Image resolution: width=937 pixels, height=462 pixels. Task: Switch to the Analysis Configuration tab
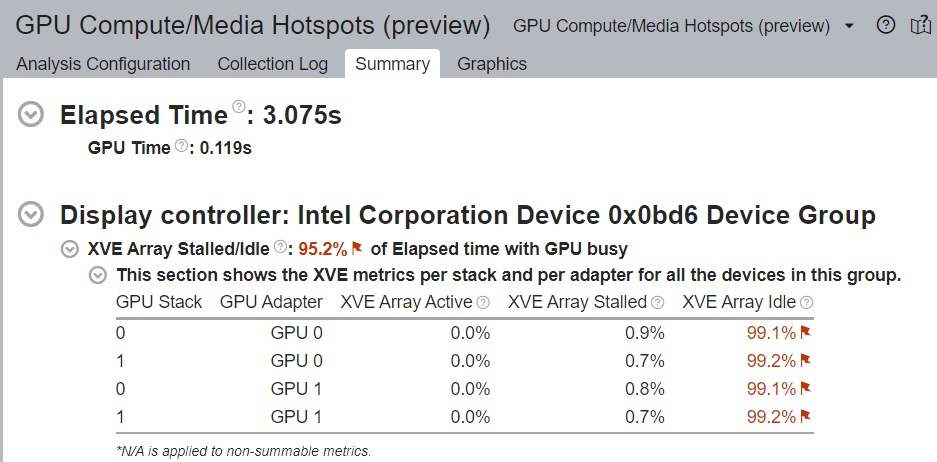point(103,64)
